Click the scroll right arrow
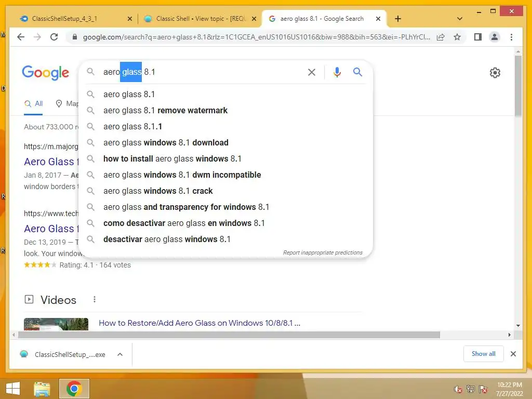Image resolution: width=532 pixels, height=399 pixels. pyautogui.click(x=510, y=335)
